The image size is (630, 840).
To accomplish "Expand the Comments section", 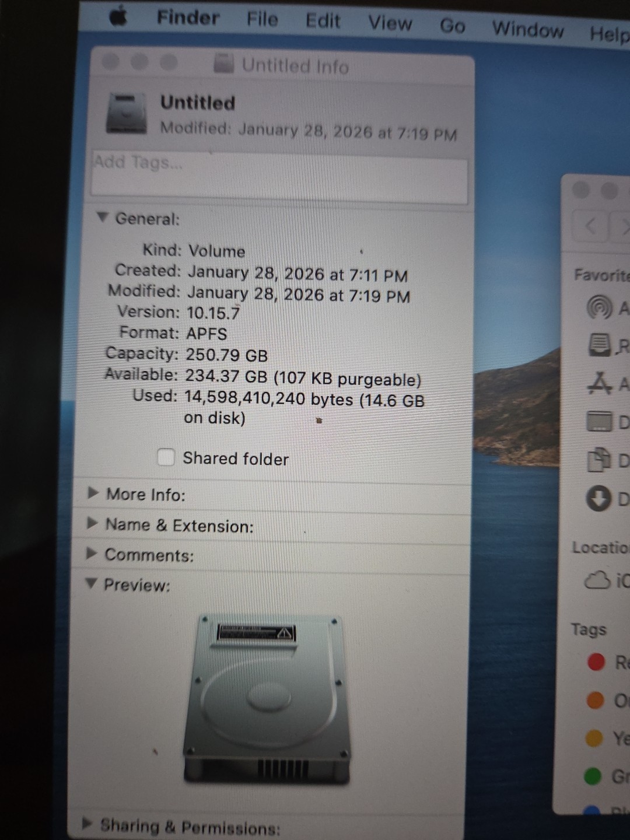I will (x=91, y=553).
